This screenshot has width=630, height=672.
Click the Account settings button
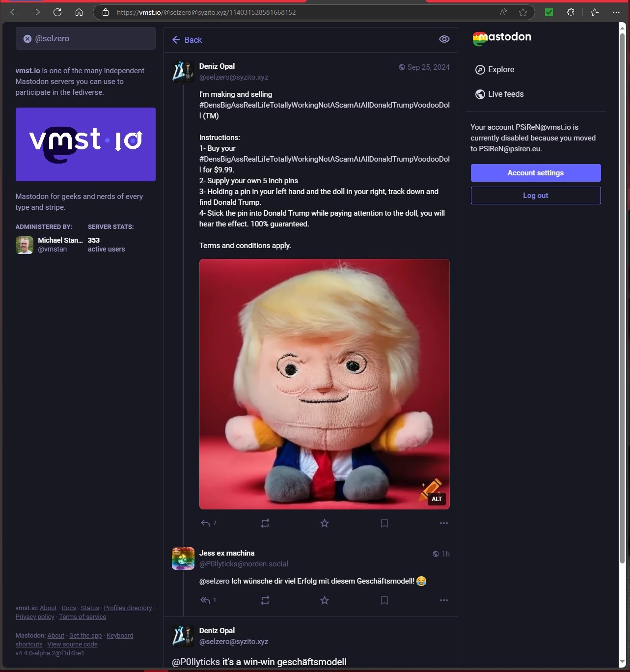tap(536, 173)
